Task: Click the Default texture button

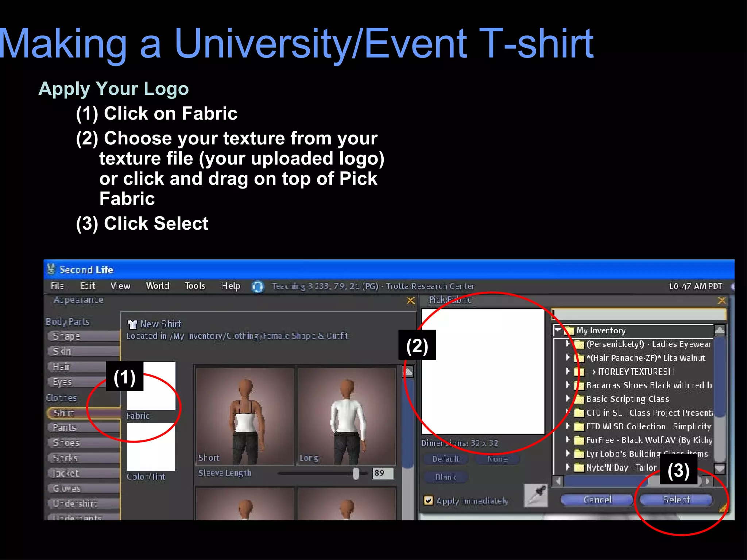Action: pyautogui.click(x=446, y=459)
